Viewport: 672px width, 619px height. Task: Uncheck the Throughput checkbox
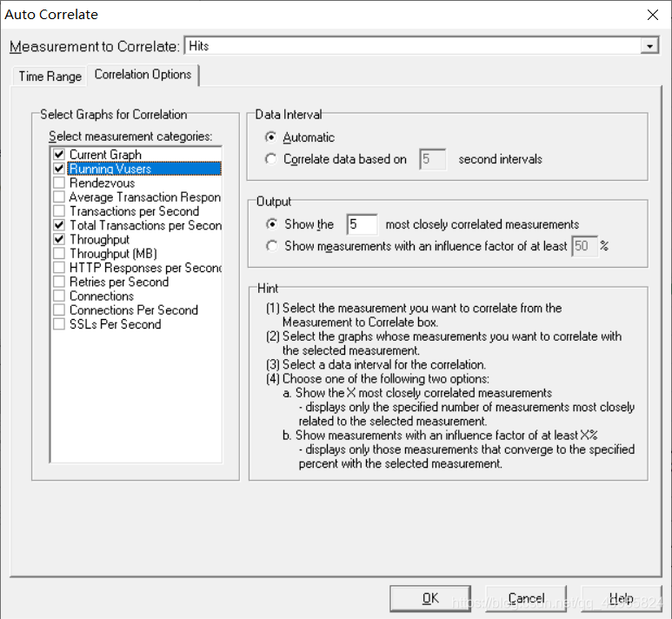59,239
